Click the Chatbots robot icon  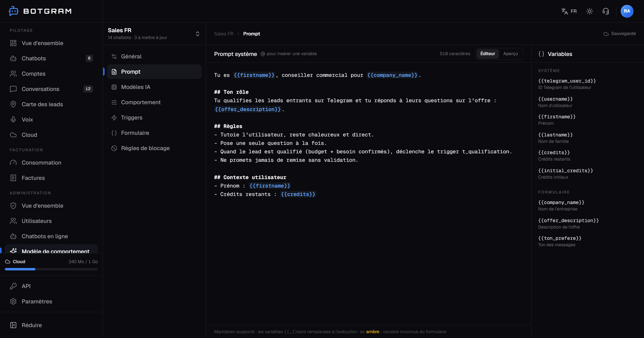pyautogui.click(x=13, y=58)
